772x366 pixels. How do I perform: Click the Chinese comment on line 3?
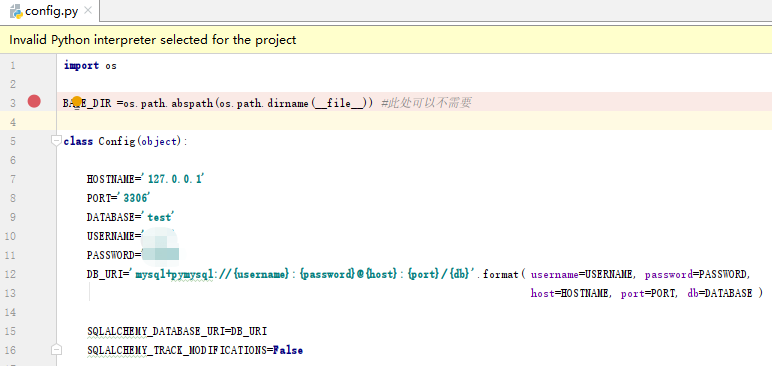(x=426, y=103)
